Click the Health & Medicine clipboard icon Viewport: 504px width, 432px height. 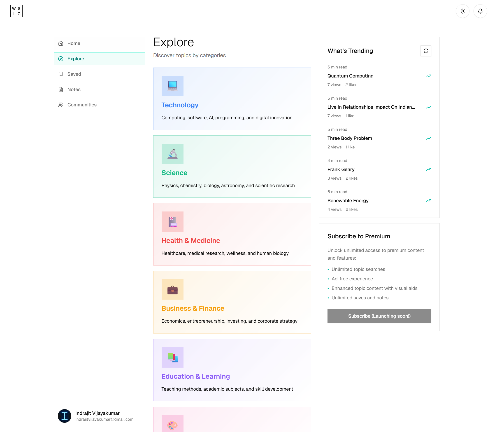(x=172, y=221)
